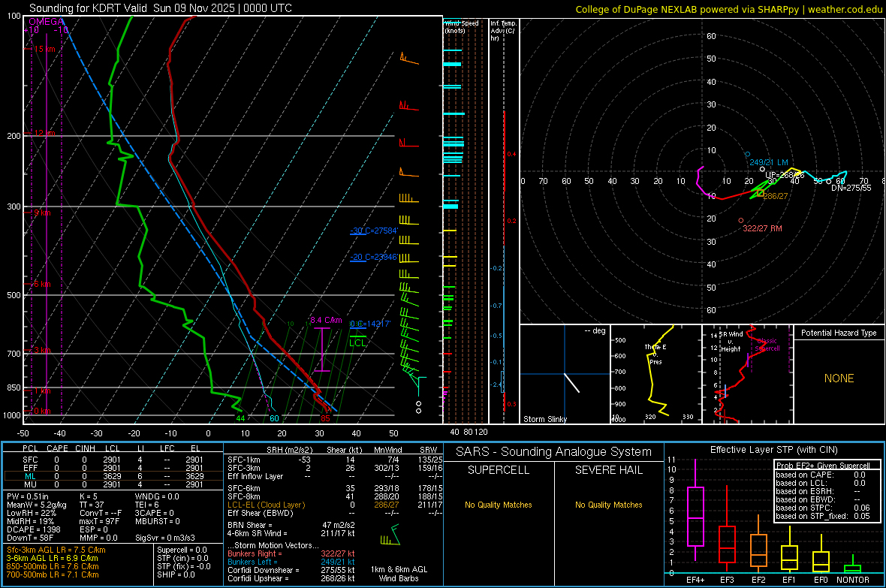Click the 8.4 C/km lapse rate label
886x588 pixels.
pos(326,320)
